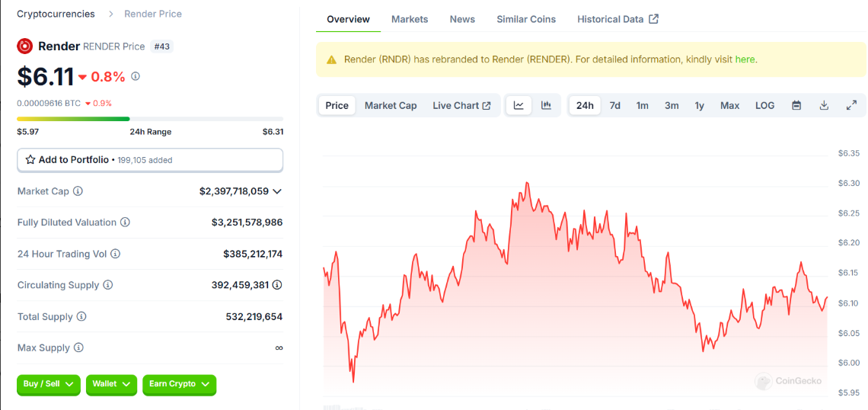Open the Similar Coins tab
The image size is (868, 410).
coord(526,19)
